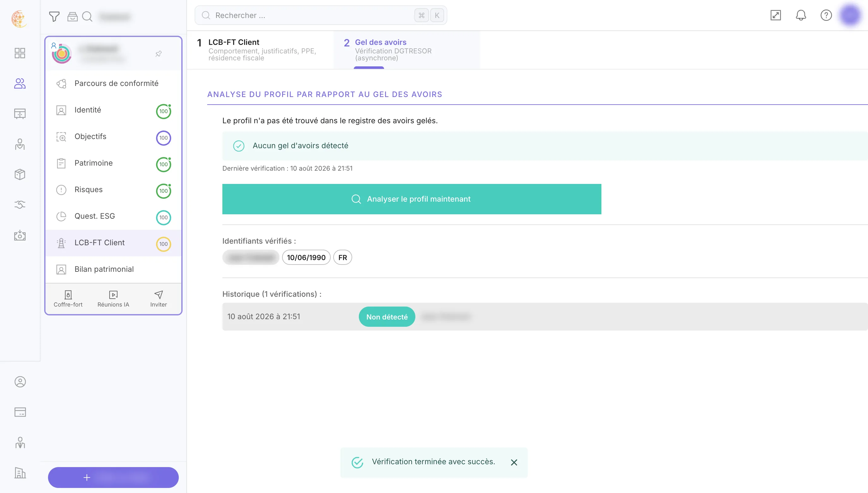The width and height of the screenshot is (868, 493).
Task: Open the filter funnel icon
Action: click(x=54, y=16)
